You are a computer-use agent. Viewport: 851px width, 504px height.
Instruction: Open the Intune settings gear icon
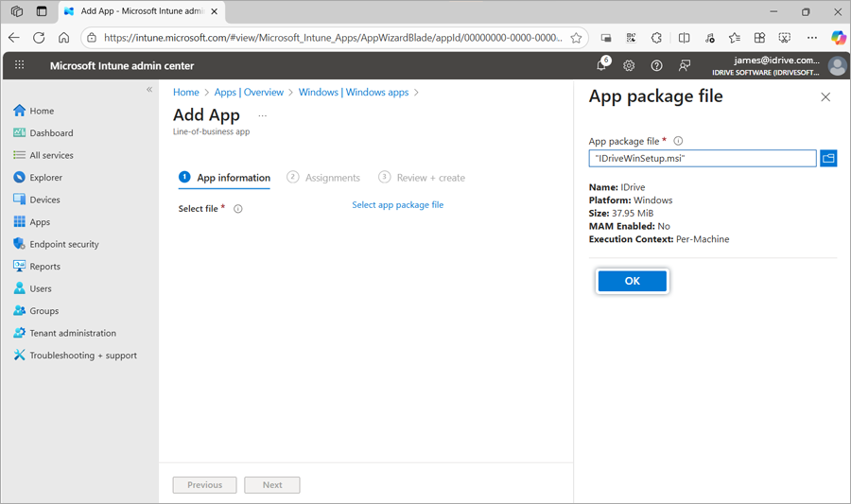tap(629, 66)
